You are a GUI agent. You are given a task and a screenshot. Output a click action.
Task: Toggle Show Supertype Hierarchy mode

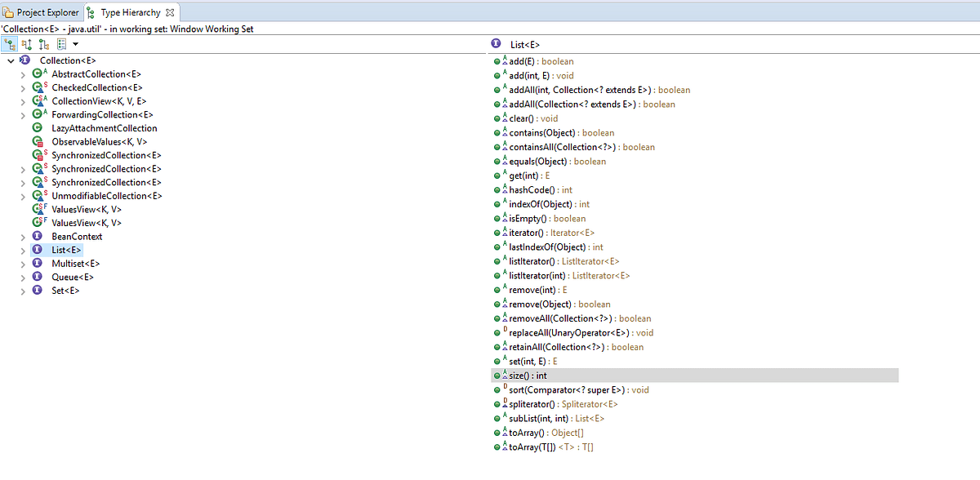click(26, 43)
